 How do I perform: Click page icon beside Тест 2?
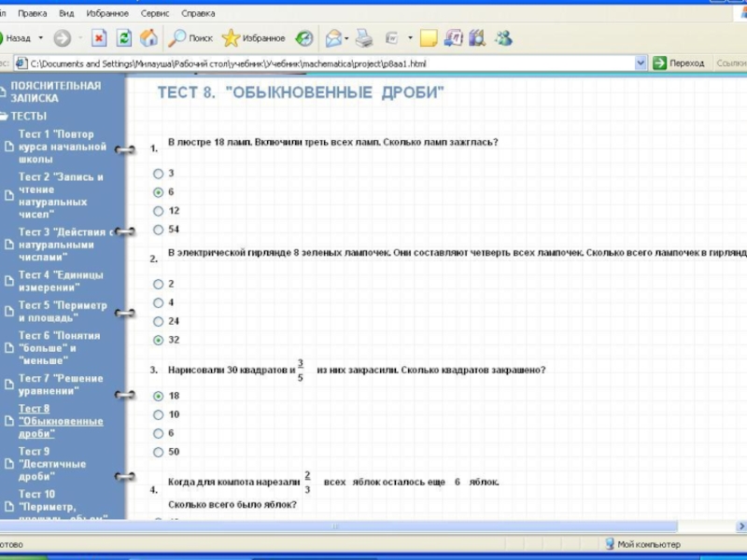click(9, 195)
